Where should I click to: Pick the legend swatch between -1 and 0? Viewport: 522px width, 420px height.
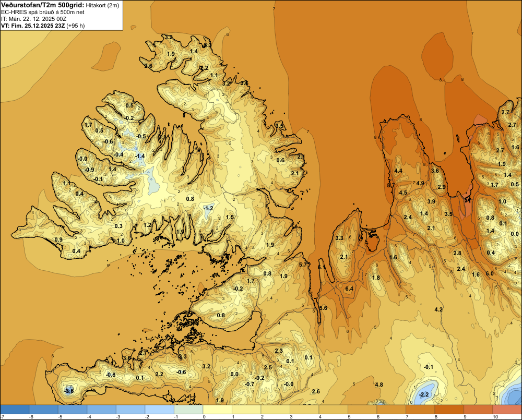188,410
